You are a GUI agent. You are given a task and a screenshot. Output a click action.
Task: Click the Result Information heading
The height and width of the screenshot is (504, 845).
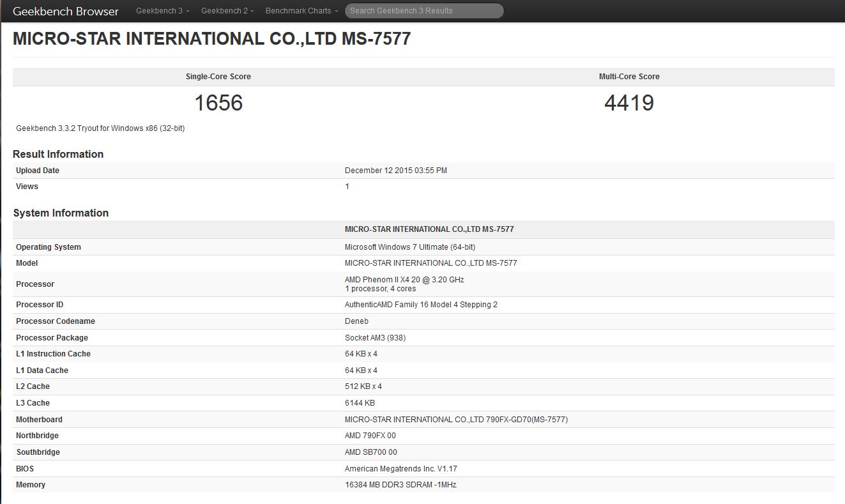tap(58, 154)
